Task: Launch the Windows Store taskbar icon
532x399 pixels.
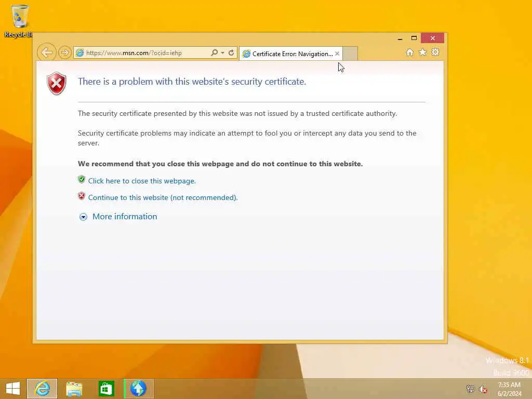Action: click(106, 389)
